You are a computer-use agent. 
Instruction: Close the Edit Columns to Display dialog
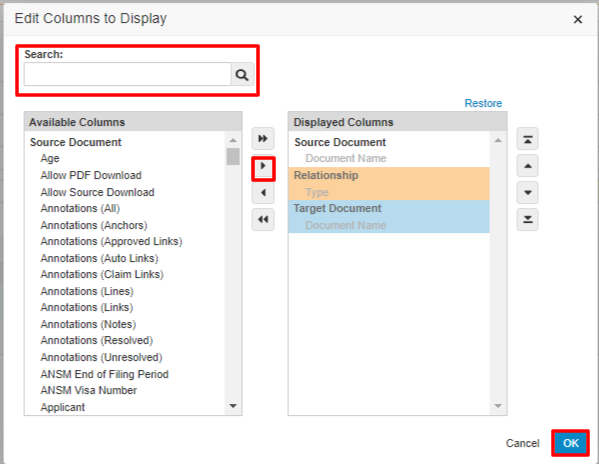pos(578,19)
